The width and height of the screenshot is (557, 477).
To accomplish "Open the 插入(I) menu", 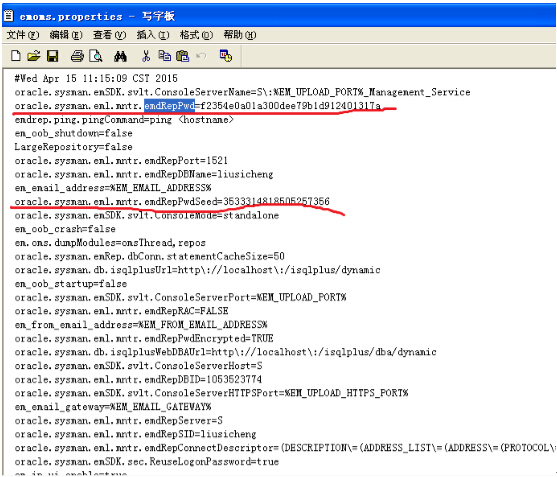I will (x=153, y=35).
